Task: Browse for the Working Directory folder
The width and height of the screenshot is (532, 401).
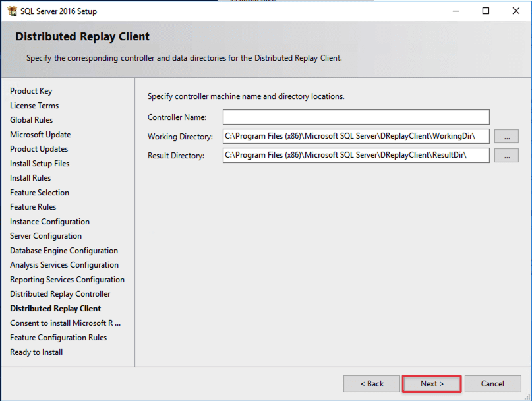Action: [506, 137]
